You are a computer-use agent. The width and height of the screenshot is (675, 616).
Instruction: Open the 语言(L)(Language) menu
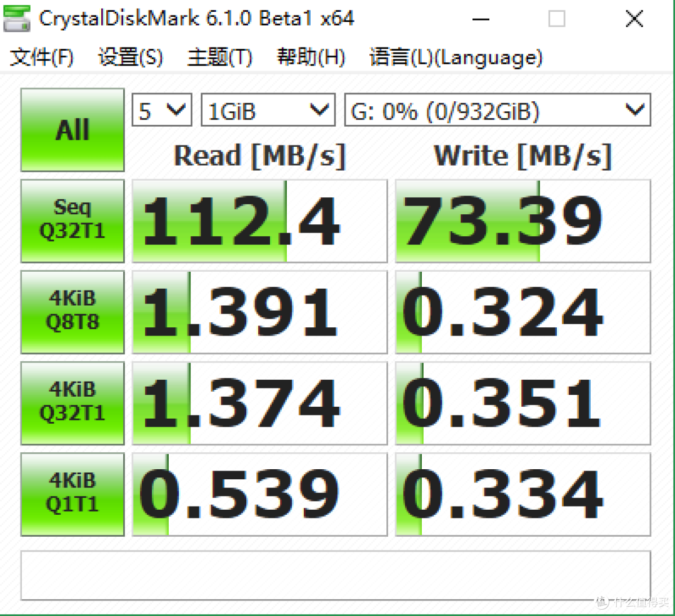[456, 57]
